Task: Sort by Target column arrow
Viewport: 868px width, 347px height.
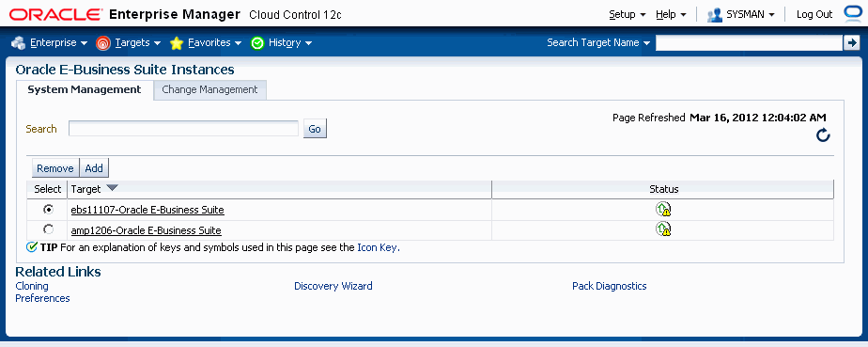Action: [112, 188]
